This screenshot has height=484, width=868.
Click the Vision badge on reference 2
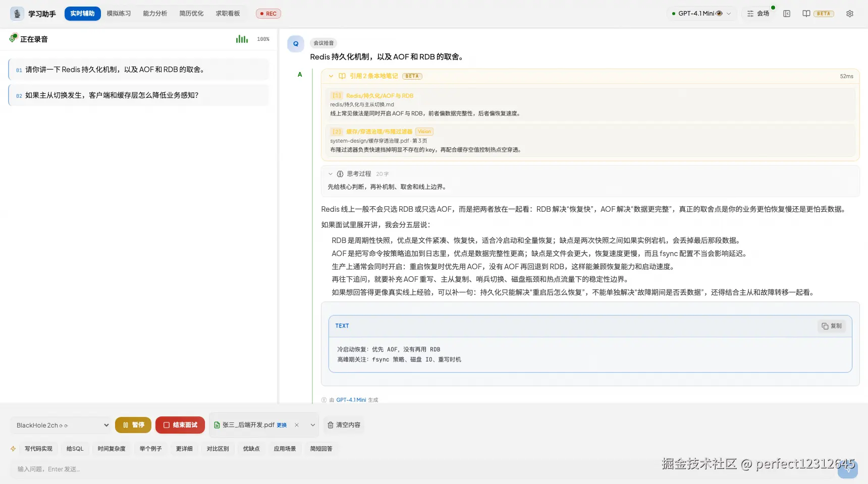pyautogui.click(x=424, y=132)
